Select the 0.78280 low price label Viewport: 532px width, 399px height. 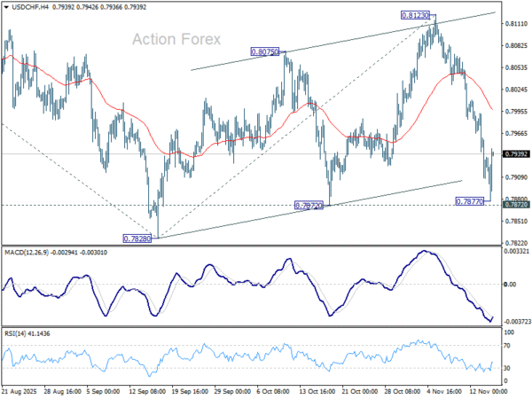[x=138, y=239]
